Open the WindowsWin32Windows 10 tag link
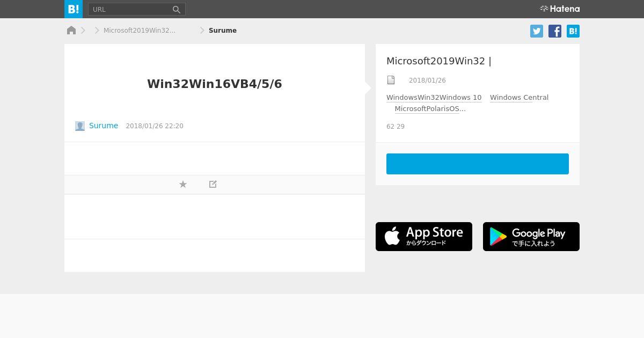 tap(434, 98)
